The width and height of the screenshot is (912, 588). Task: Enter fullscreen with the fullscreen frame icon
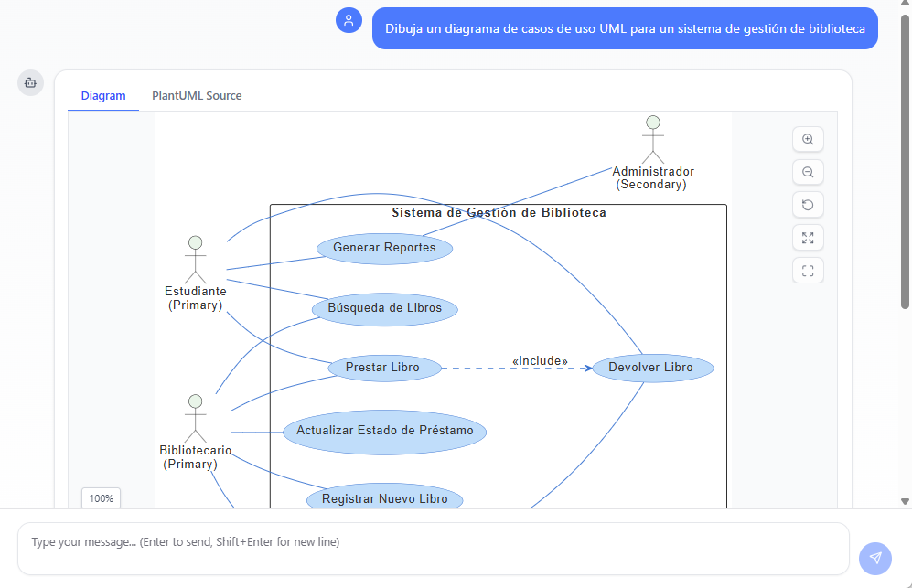(807, 270)
